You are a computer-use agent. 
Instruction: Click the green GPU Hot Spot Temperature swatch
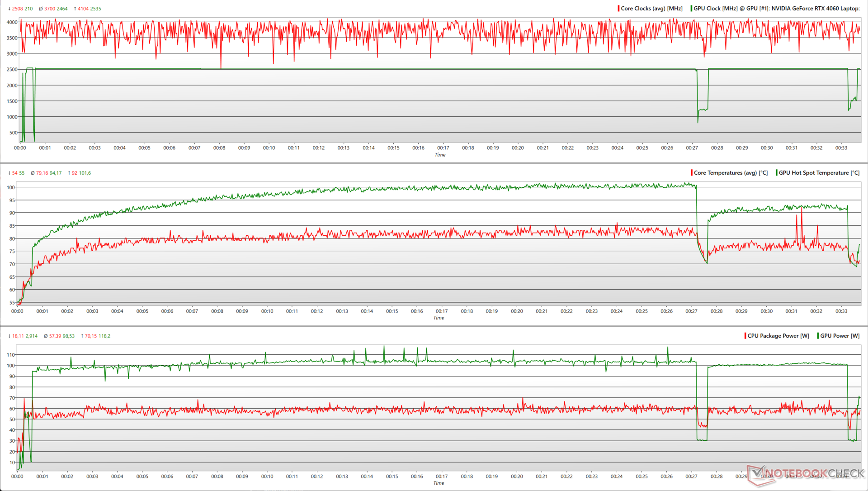coord(776,173)
